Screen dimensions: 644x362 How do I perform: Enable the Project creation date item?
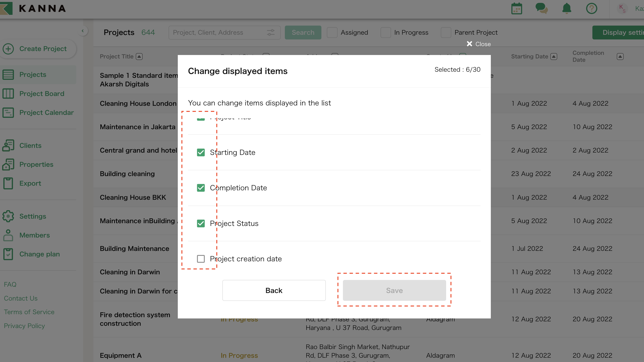(x=201, y=259)
